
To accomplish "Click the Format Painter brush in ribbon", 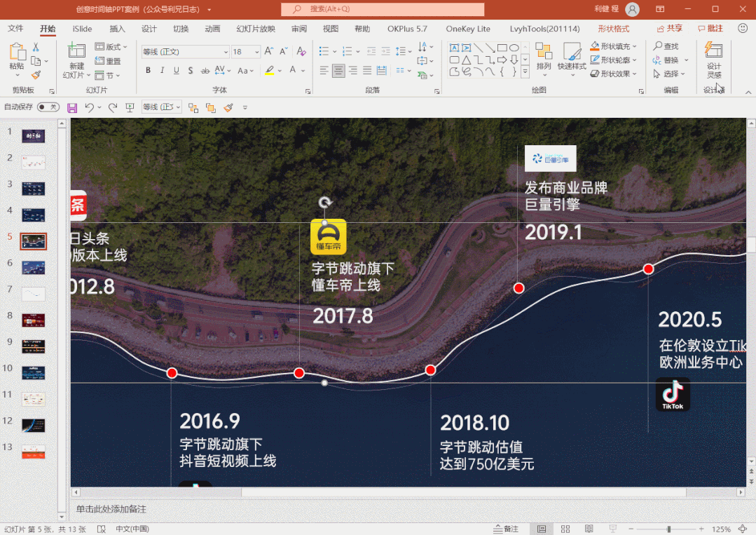I will tap(36, 75).
